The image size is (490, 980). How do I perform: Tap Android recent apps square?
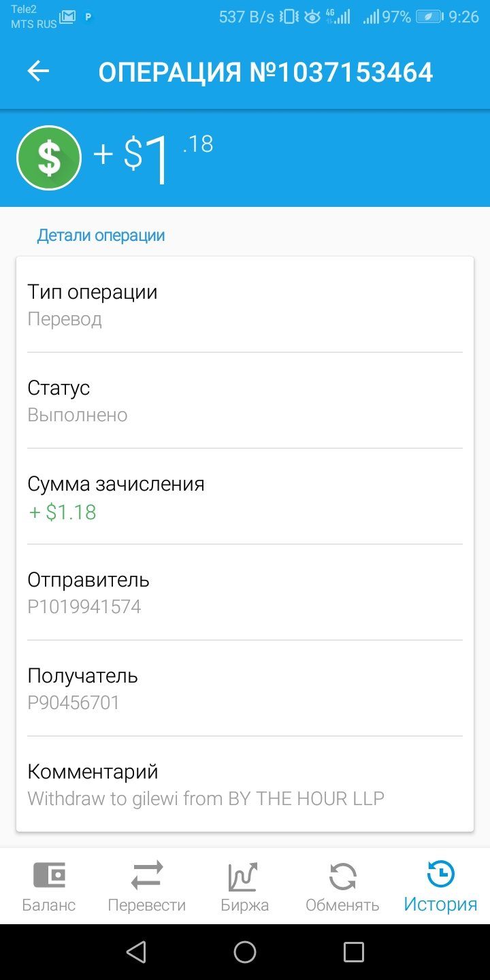354,951
